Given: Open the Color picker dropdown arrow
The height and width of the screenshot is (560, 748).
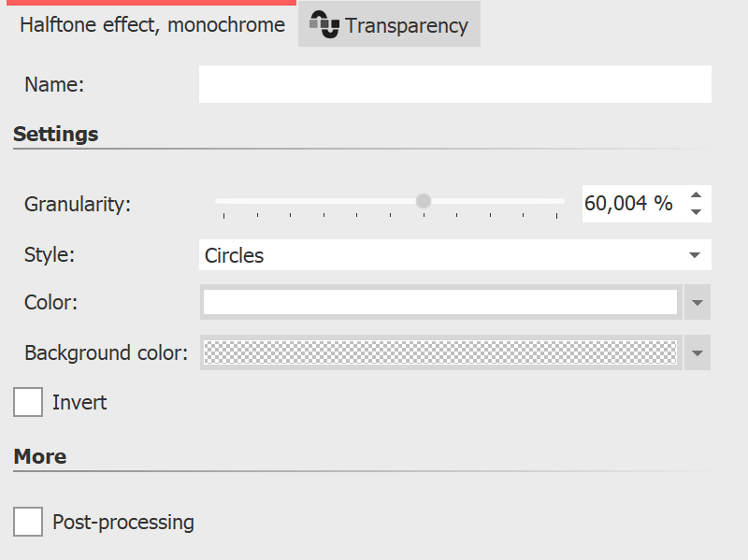Looking at the screenshot, I should (x=697, y=302).
